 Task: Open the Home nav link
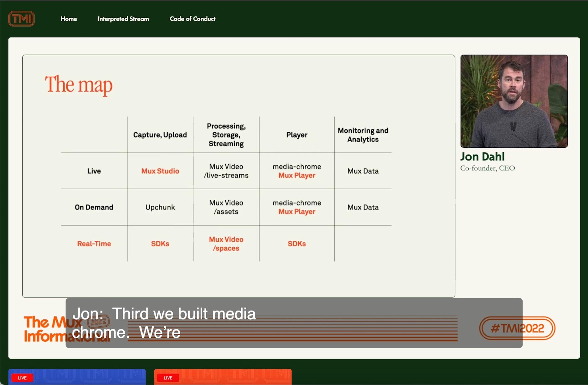click(69, 19)
